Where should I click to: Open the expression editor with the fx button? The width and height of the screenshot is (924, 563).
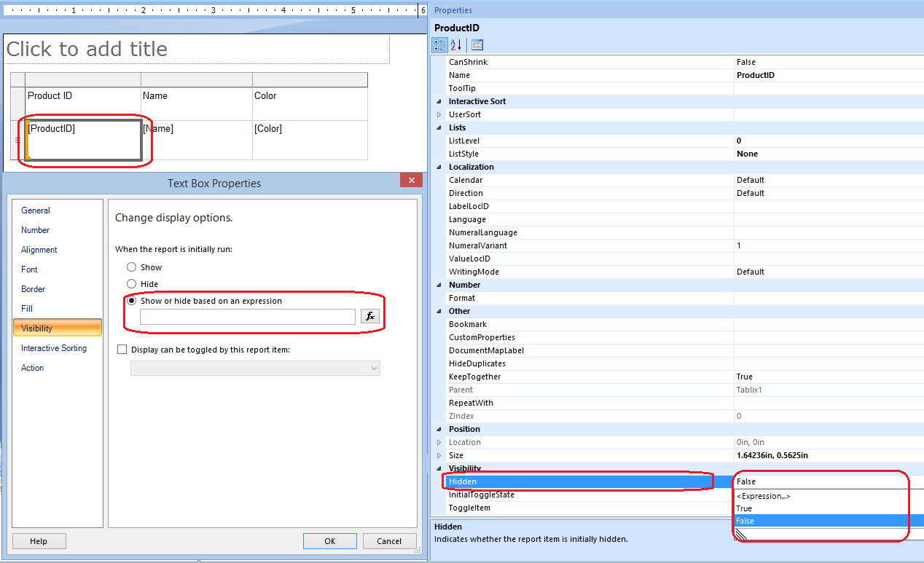click(369, 316)
